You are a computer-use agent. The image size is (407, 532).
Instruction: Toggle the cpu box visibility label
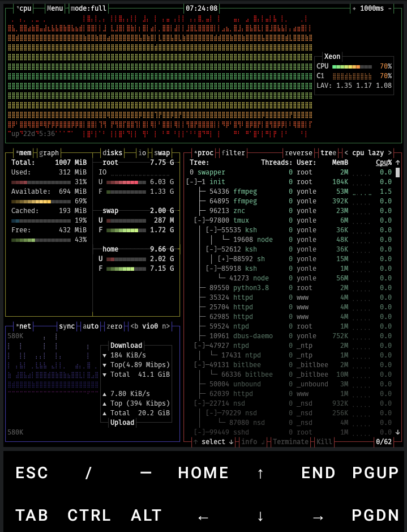pos(24,8)
